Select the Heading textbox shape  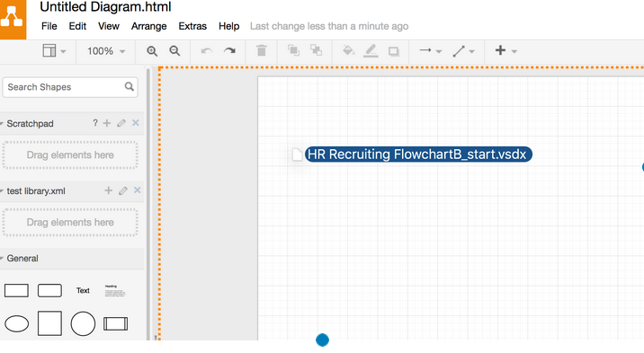[x=115, y=291]
